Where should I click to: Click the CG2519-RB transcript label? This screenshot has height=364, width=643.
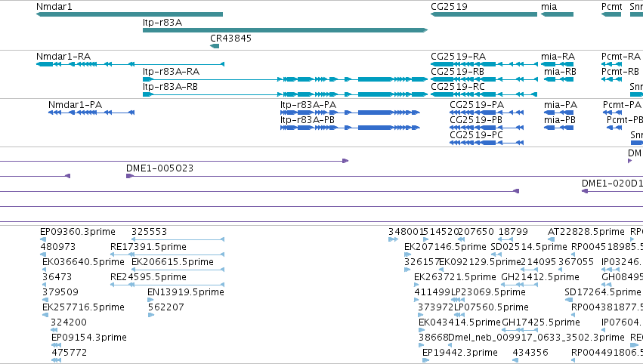(458, 71)
